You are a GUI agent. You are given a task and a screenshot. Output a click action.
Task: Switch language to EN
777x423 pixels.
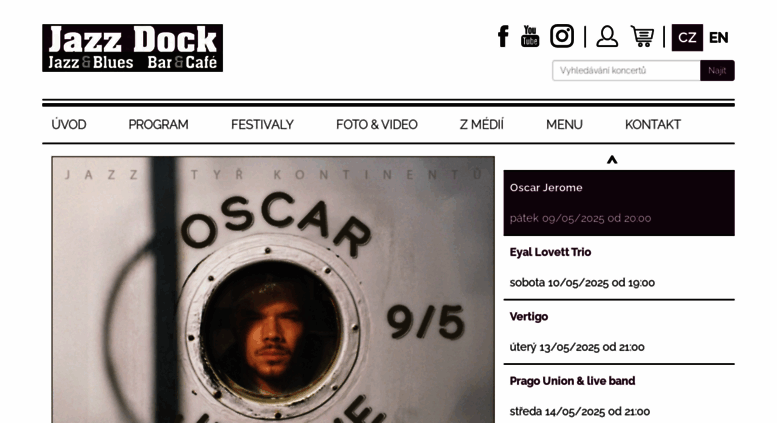pos(719,38)
